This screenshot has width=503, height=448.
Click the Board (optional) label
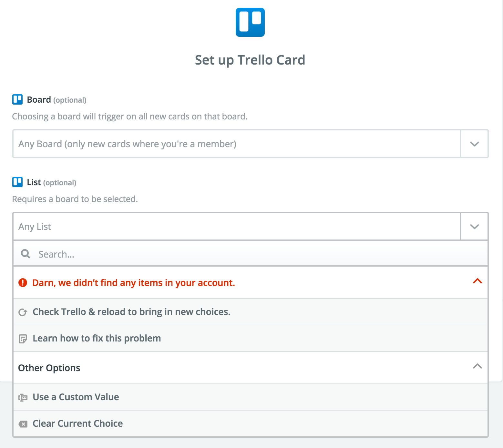coord(57,100)
